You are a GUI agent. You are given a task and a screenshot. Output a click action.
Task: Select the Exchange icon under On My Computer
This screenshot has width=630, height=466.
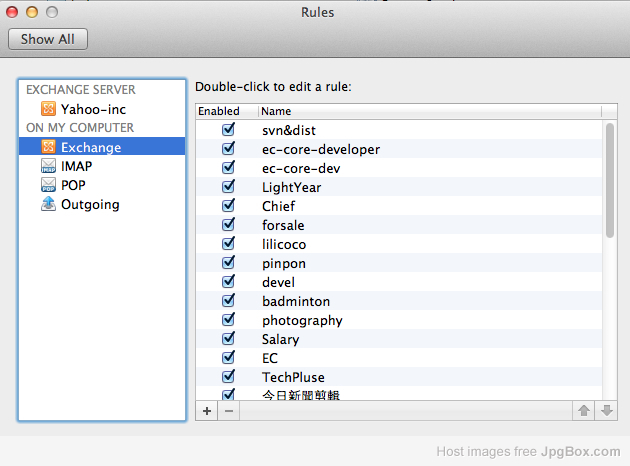pyautogui.click(x=48, y=147)
